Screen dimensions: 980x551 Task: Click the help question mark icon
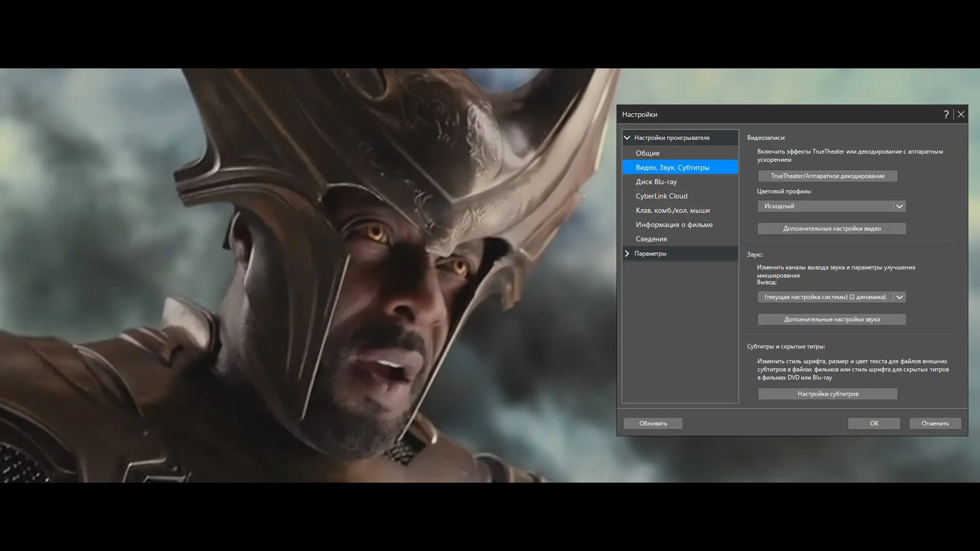point(946,114)
